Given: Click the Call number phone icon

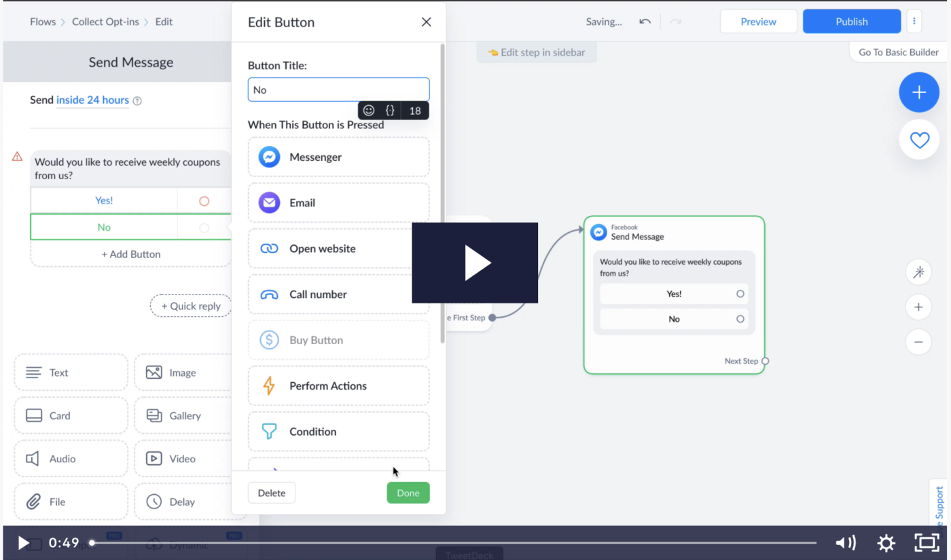Looking at the screenshot, I should click(x=269, y=295).
